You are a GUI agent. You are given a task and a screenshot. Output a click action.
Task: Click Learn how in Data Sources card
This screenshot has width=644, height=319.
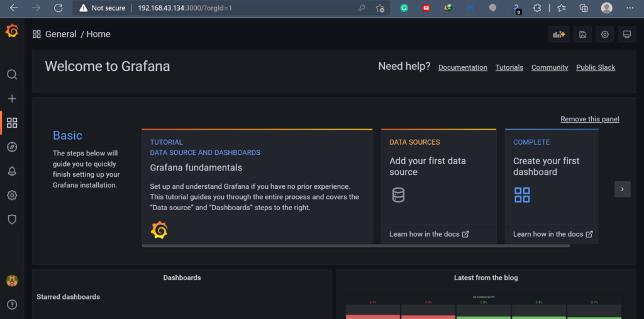429,234
